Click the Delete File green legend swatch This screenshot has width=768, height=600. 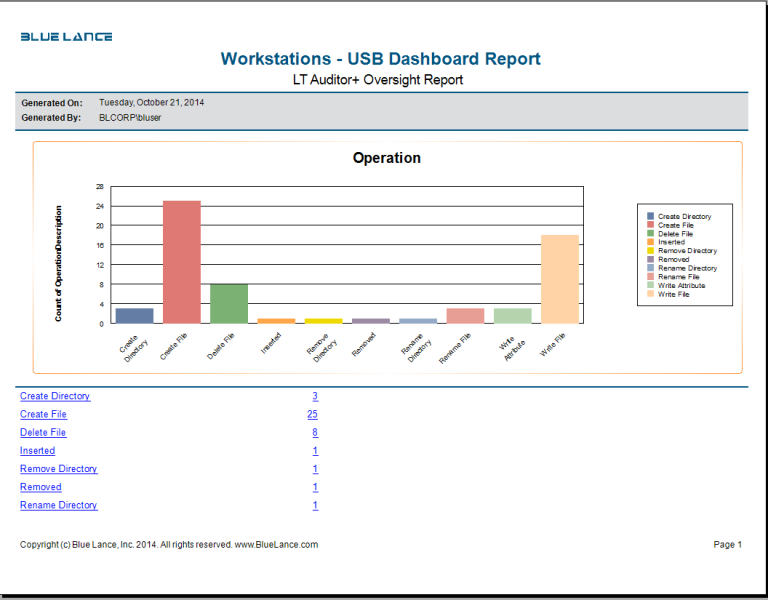pyautogui.click(x=651, y=234)
